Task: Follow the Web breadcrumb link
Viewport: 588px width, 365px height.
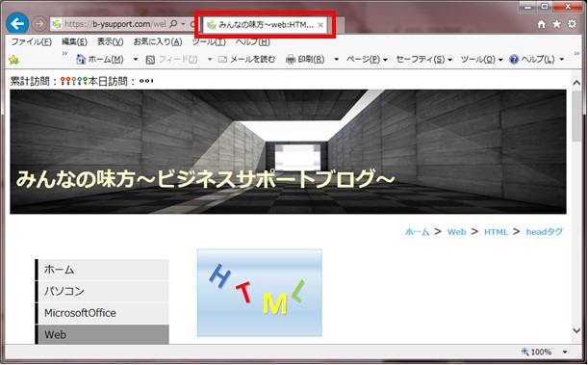Action: 456,232
